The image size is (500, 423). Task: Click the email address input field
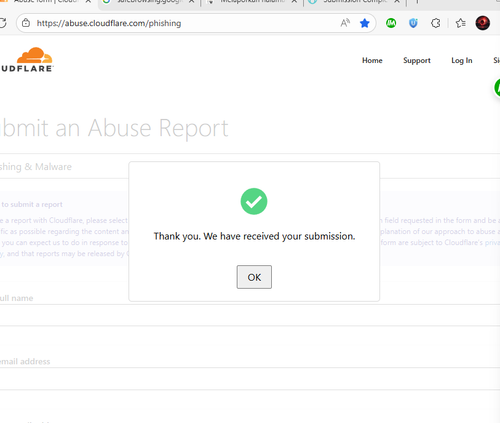click(x=250, y=379)
